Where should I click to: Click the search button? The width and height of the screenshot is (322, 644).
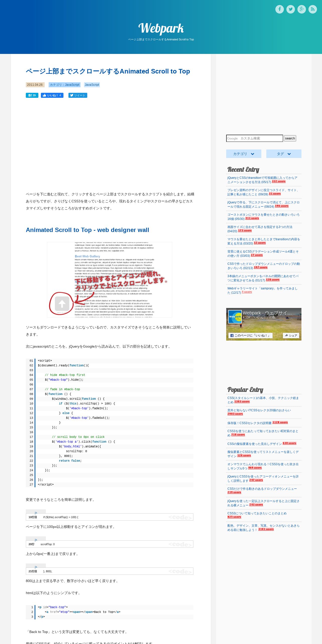[x=290, y=138]
